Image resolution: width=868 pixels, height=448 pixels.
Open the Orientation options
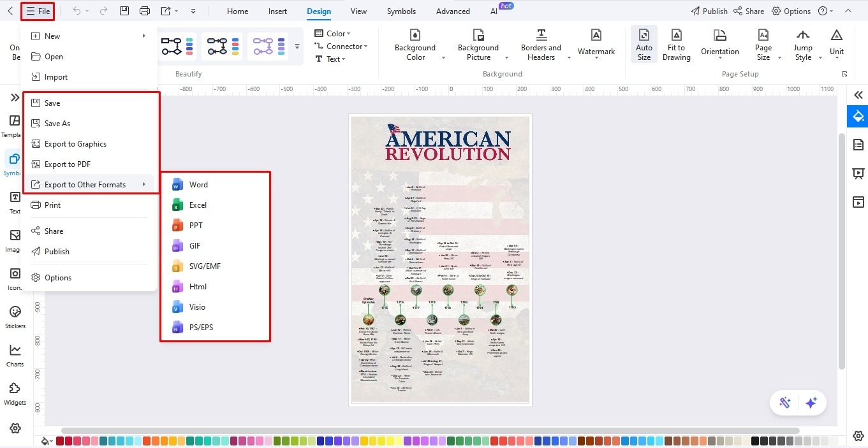[720, 44]
